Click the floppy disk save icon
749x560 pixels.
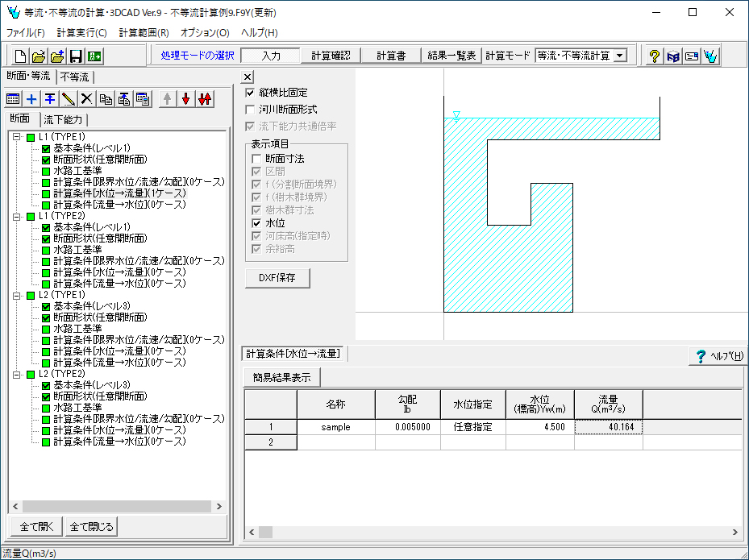click(x=76, y=56)
